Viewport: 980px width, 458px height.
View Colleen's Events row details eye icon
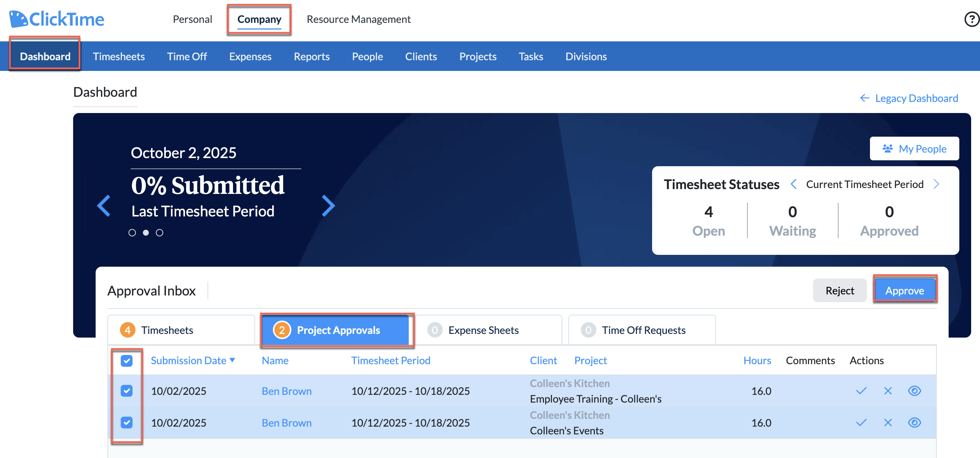pyautogui.click(x=915, y=422)
